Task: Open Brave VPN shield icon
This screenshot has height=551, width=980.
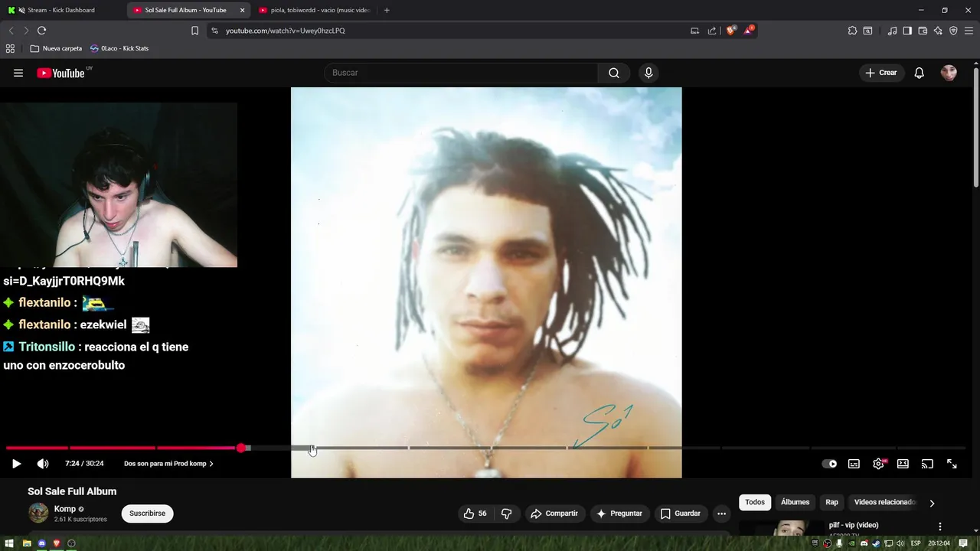Action: pyautogui.click(x=953, y=31)
